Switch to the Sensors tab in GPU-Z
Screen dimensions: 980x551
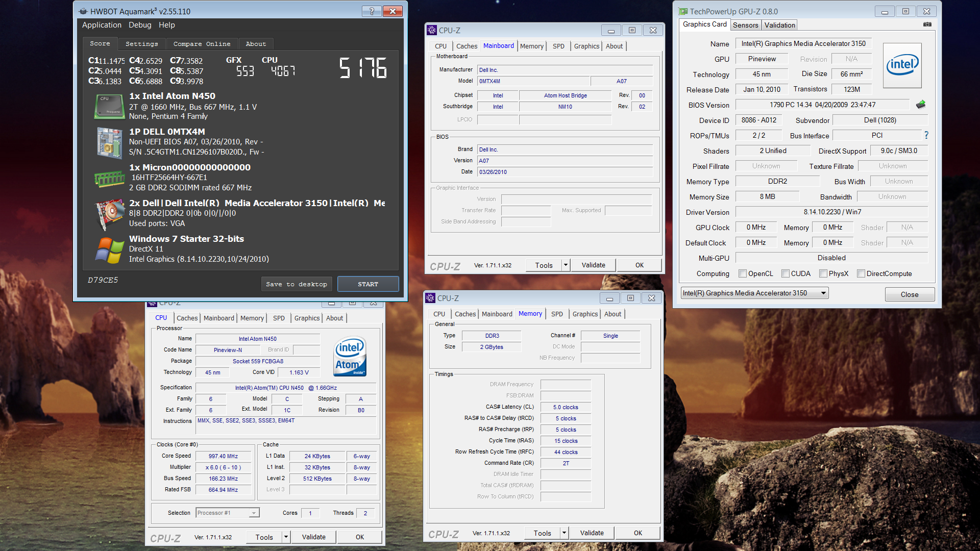pyautogui.click(x=745, y=25)
